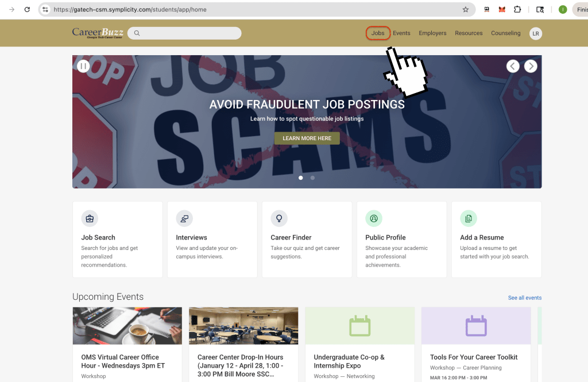Show the previous carousel slide
588x382 pixels.
coord(513,66)
